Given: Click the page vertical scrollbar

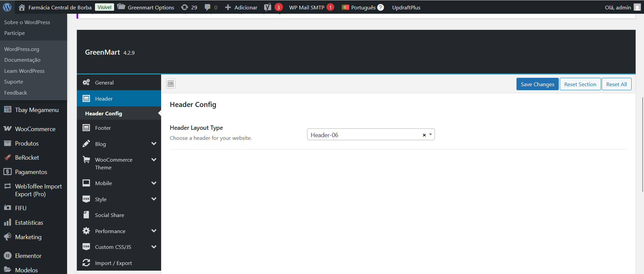Looking at the screenshot, I should click(642, 144).
